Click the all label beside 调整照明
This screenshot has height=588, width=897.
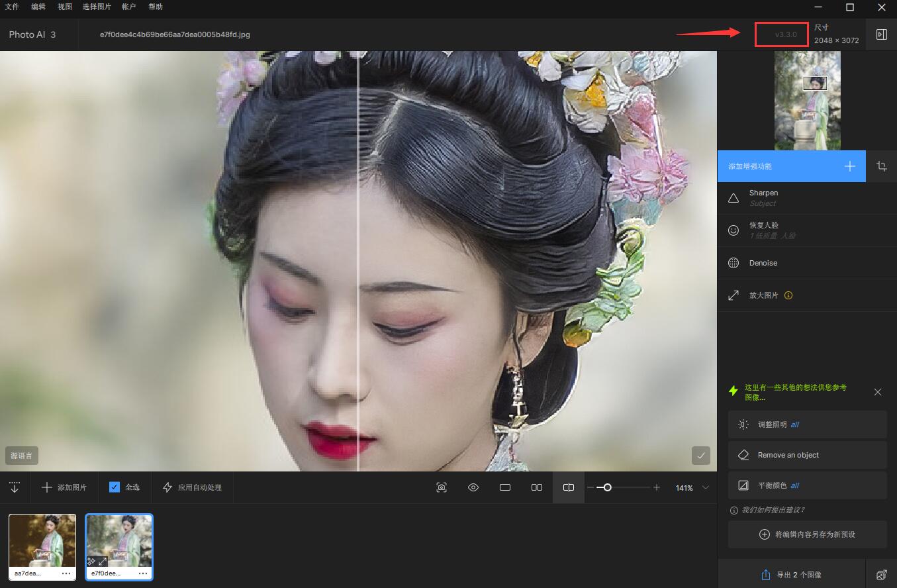795,424
